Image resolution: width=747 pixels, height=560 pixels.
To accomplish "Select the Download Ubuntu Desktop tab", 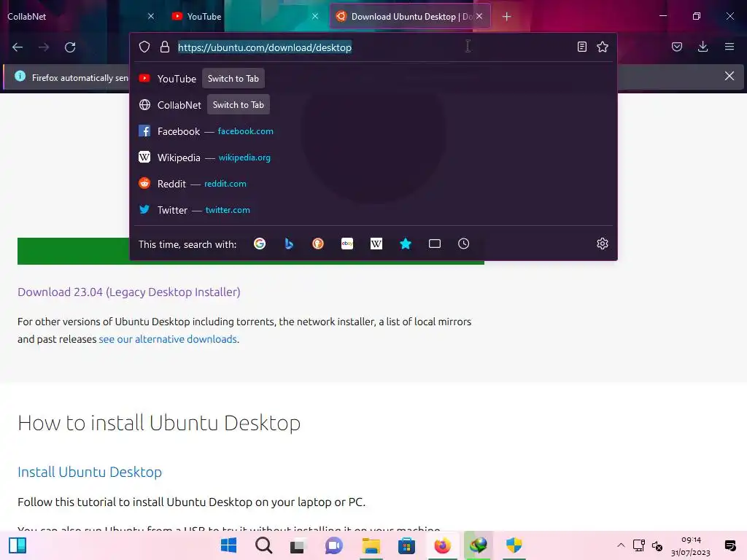I will pyautogui.click(x=410, y=16).
